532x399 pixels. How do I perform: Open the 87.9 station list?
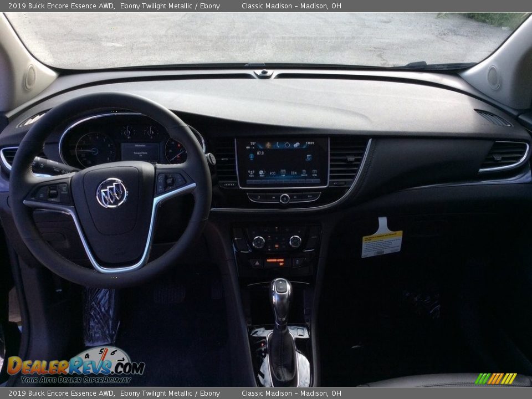point(259,152)
